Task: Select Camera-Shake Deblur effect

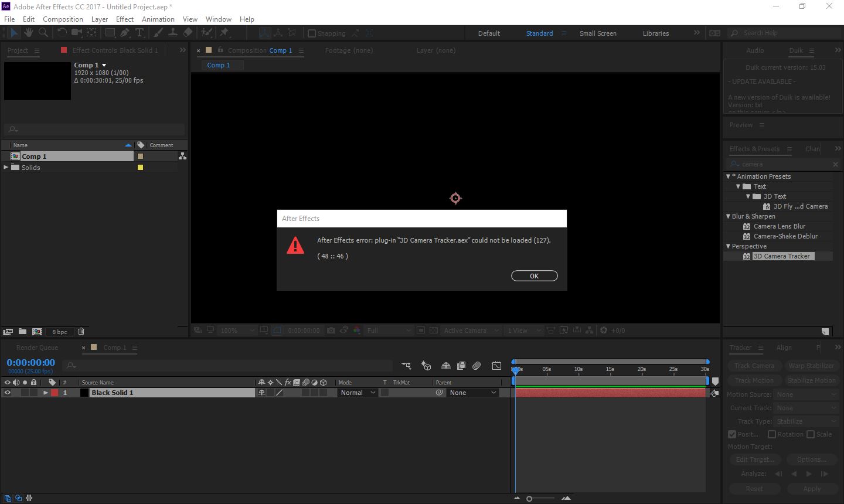Action: [785, 236]
